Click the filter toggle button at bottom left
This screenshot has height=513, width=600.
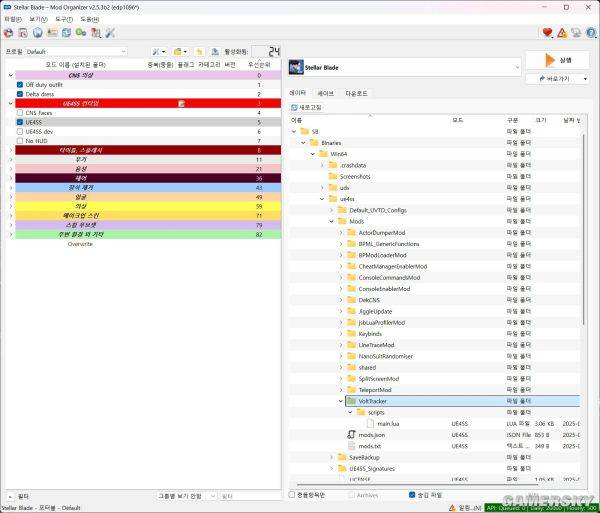[x=10, y=496]
